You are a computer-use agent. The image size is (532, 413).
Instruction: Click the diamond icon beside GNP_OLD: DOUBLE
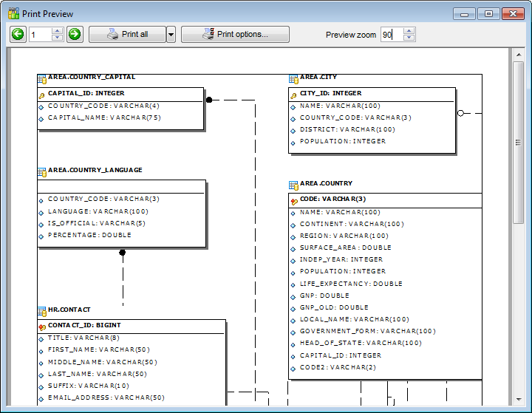click(293, 309)
